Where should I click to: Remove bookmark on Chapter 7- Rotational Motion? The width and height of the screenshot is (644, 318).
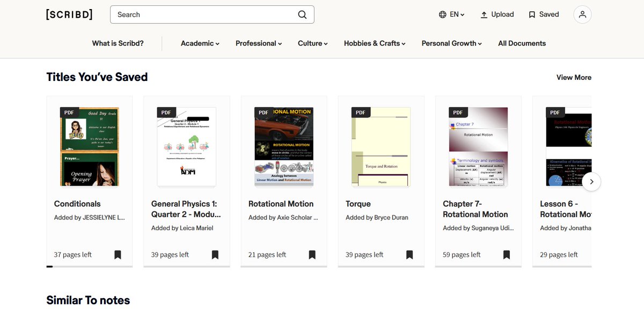point(506,255)
